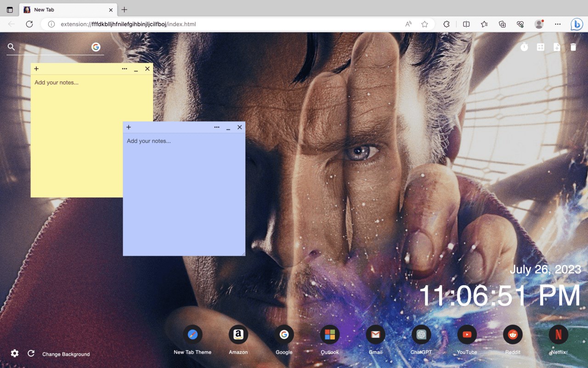
Task: Open the calculator widget
Action: point(541,47)
